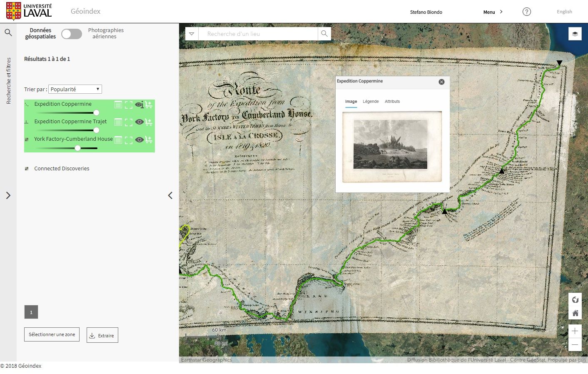Adjust York Factory-Cumberland House opacity slider

click(77, 148)
